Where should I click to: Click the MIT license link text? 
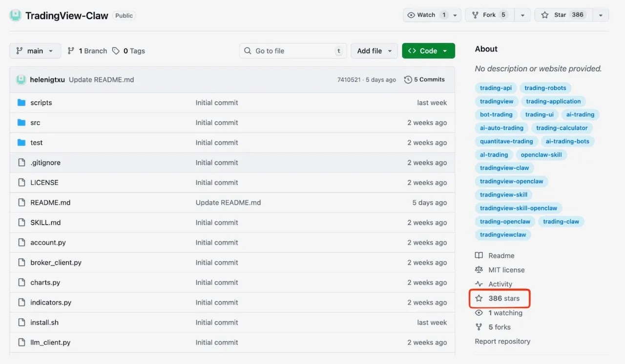(x=506, y=270)
